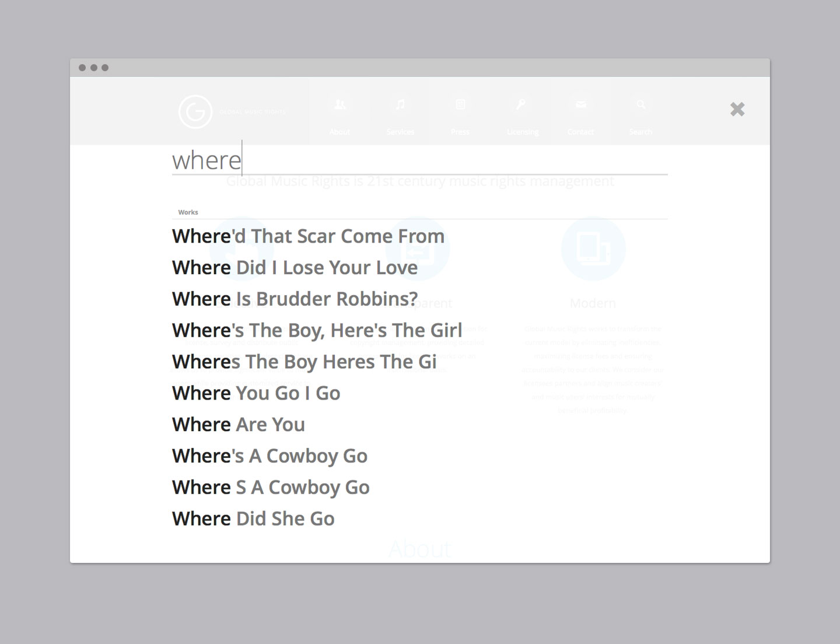Select 'Where Did She Go' result
The height and width of the screenshot is (644, 840).
pyautogui.click(x=253, y=519)
